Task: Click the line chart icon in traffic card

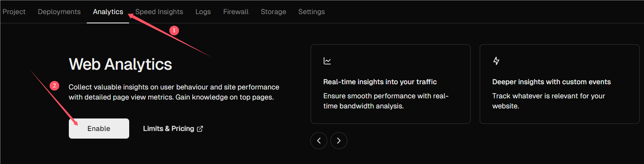Action: (x=327, y=61)
